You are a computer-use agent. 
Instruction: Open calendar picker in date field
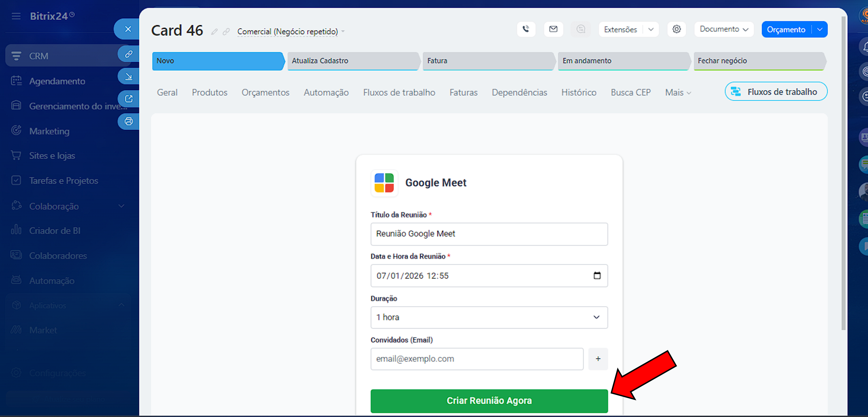(x=597, y=276)
